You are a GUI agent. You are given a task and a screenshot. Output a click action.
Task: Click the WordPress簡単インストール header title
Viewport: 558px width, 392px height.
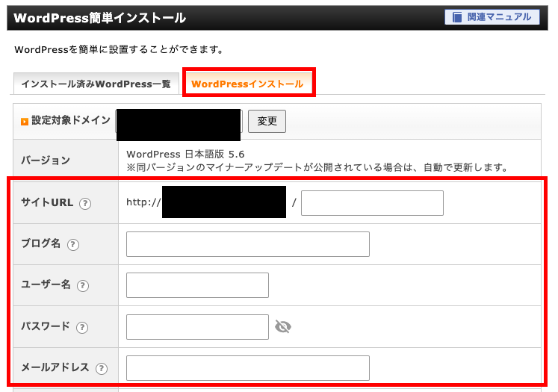[99, 18]
